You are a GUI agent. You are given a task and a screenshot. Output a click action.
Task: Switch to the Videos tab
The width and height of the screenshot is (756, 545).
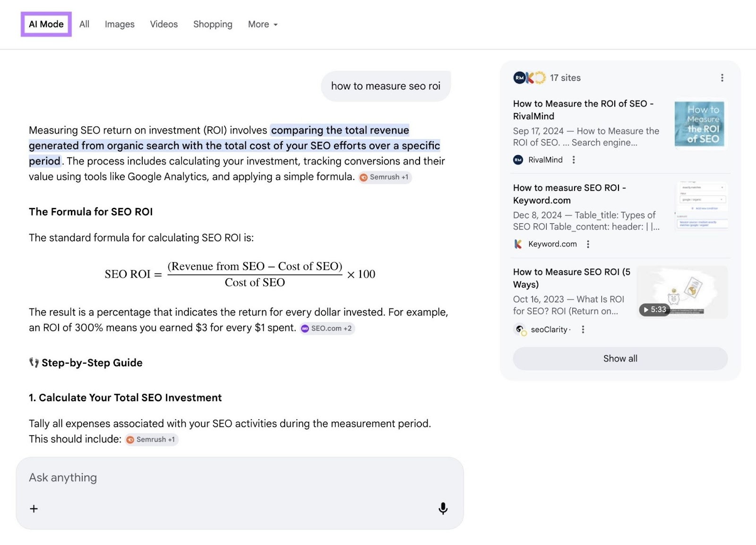click(163, 24)
